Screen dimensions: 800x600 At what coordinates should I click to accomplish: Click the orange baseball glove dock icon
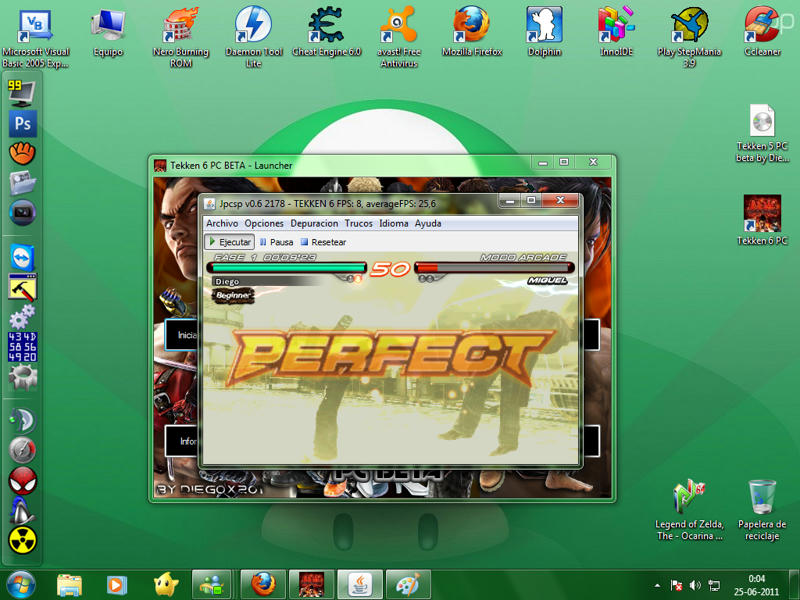(22, 153)
